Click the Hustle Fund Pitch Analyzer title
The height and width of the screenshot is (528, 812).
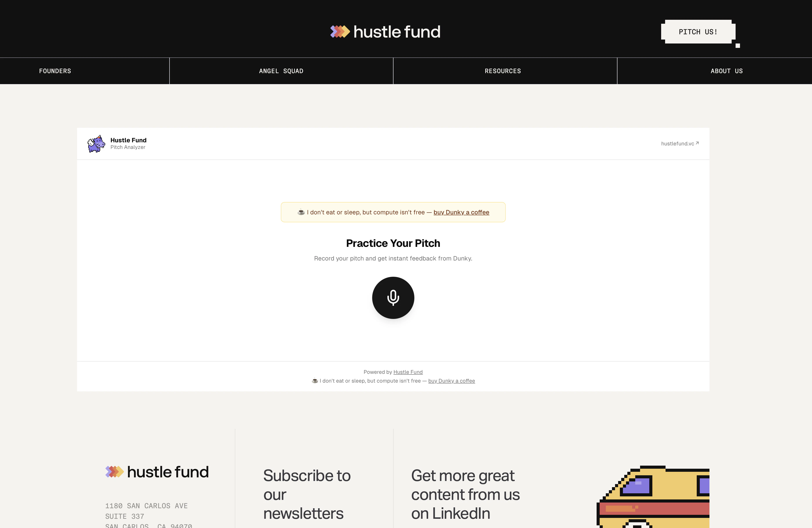click(128, 143)
